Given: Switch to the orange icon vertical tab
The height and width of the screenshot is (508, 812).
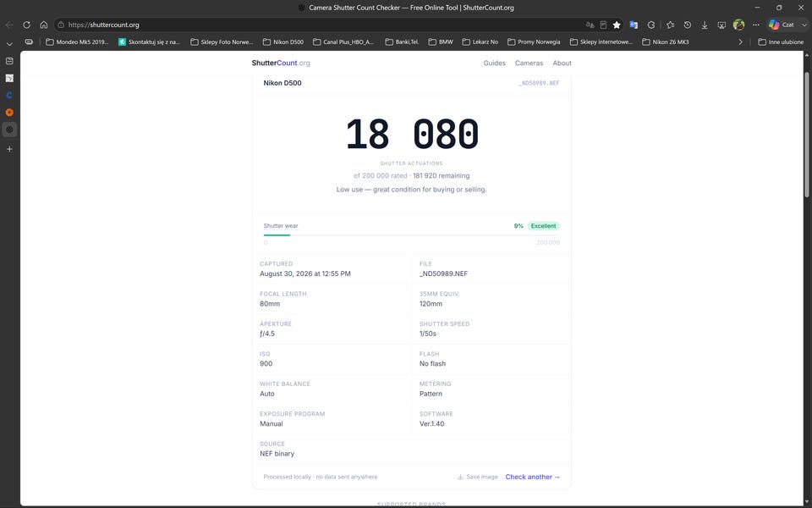Looking at the screenshot, I should (9, 113).
